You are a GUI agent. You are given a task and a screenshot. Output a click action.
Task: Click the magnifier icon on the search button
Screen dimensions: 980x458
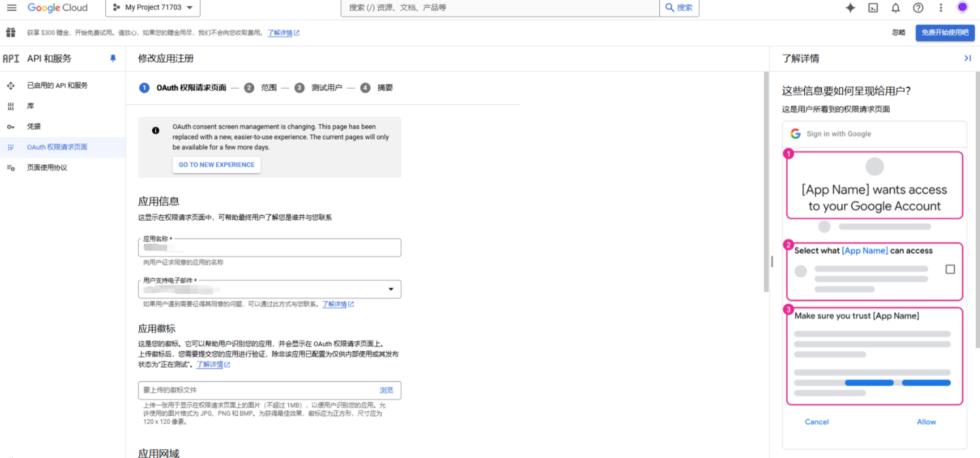coord(670,8)
